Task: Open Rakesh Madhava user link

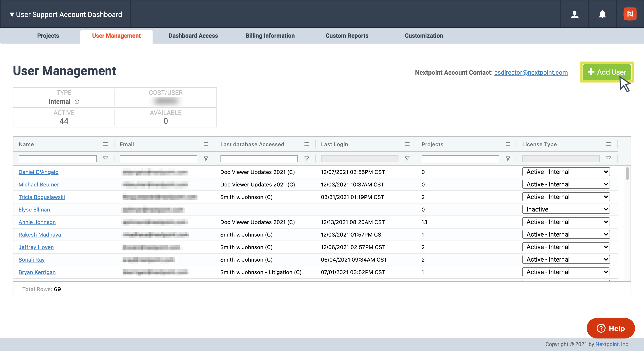Action: 40,235
